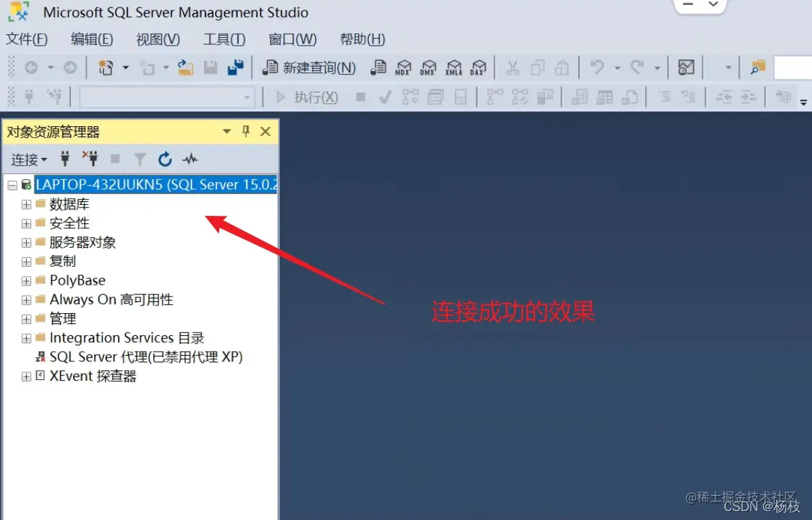Expand the PolyBase folder
The width and height of the screenshot is (812, 520).
[26, 281]
